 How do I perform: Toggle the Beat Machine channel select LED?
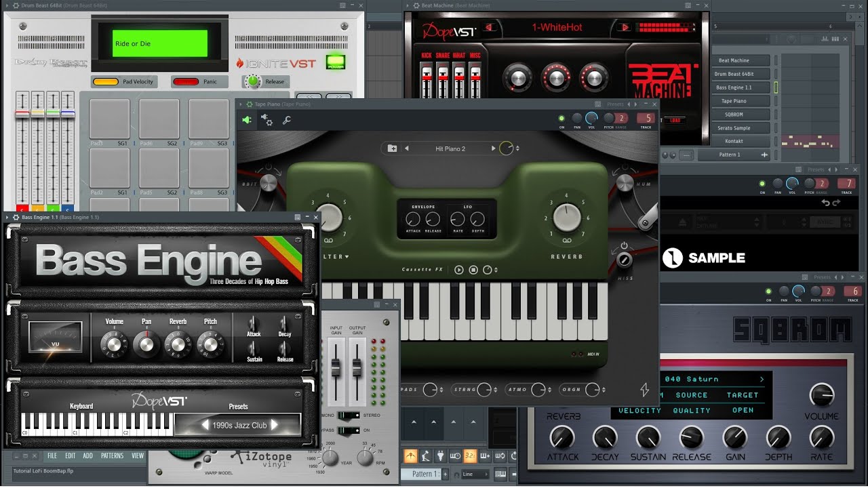pyautogui.click(x=776, y=60)
